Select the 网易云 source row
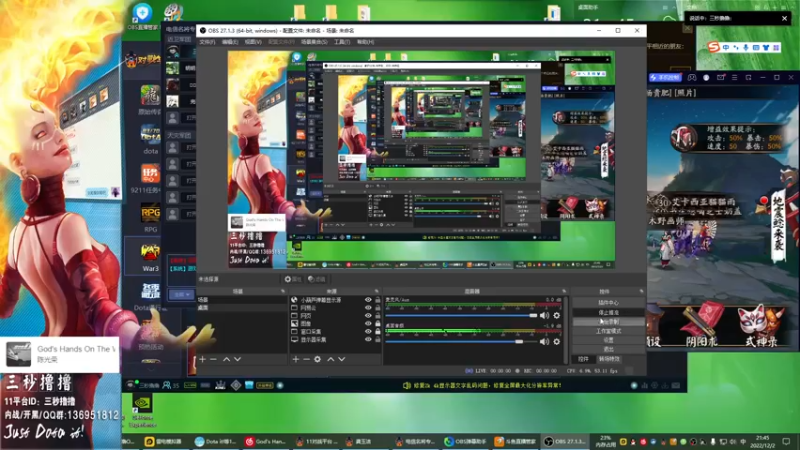 [x=335, y=308]
